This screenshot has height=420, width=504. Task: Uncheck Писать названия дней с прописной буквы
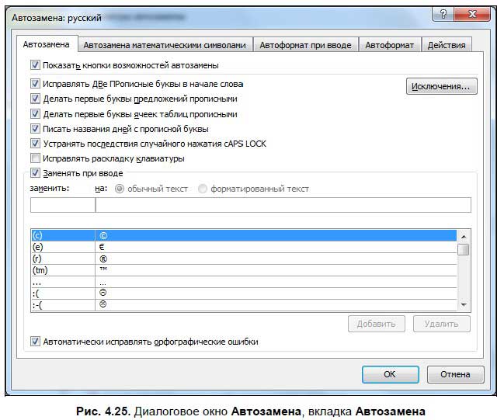pos(35,129)
